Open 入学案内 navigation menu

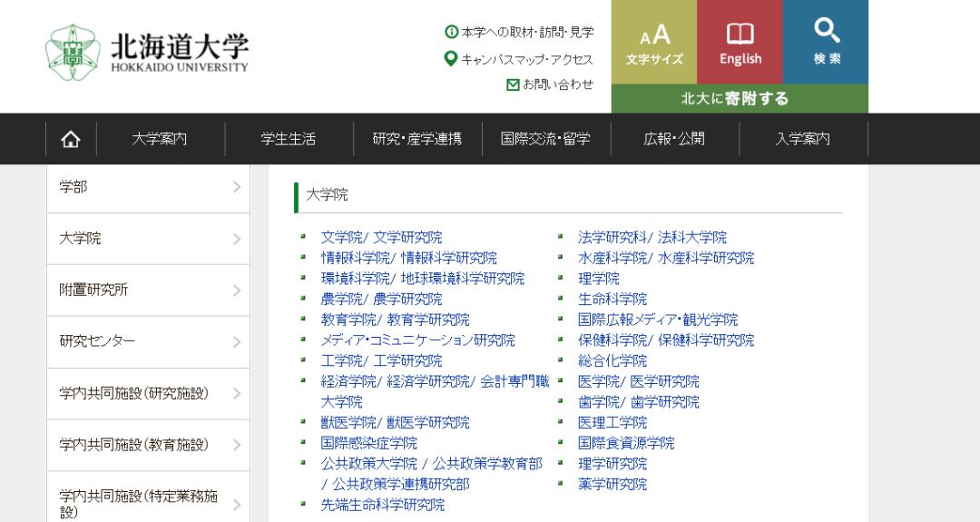coord(803,139)
